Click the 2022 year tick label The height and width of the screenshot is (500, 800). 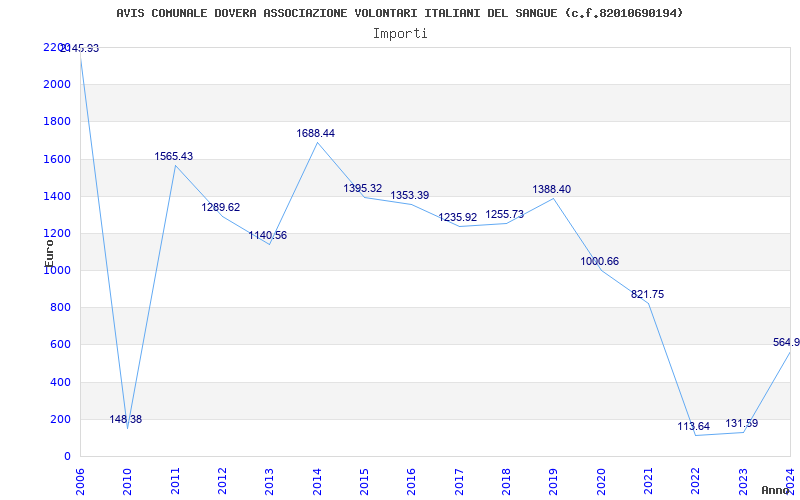coord(695,482)
